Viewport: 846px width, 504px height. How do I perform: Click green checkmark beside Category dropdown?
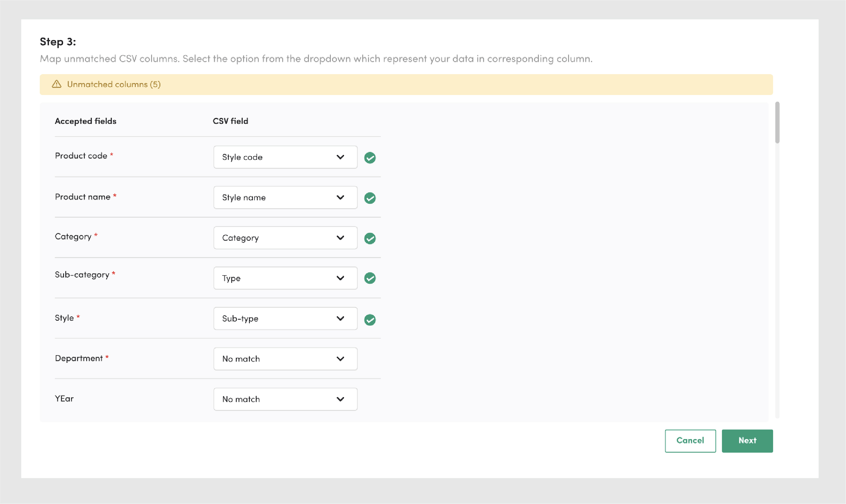point(370,238)
